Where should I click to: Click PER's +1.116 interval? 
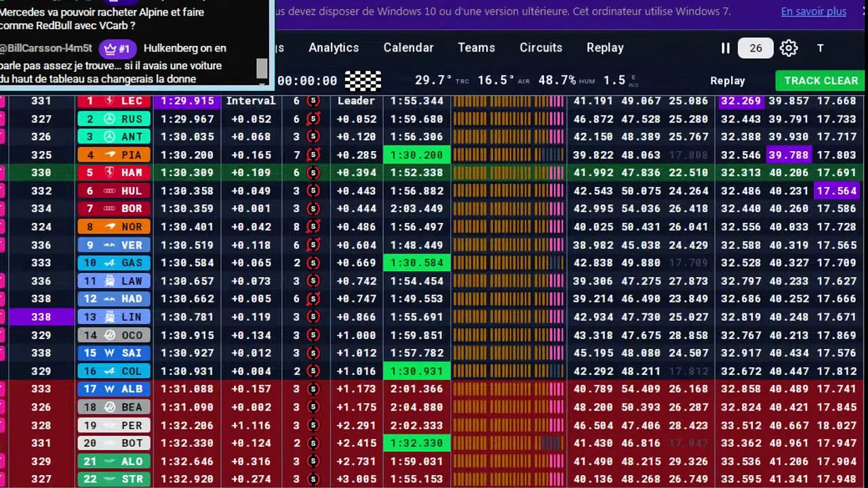(251, 425)
